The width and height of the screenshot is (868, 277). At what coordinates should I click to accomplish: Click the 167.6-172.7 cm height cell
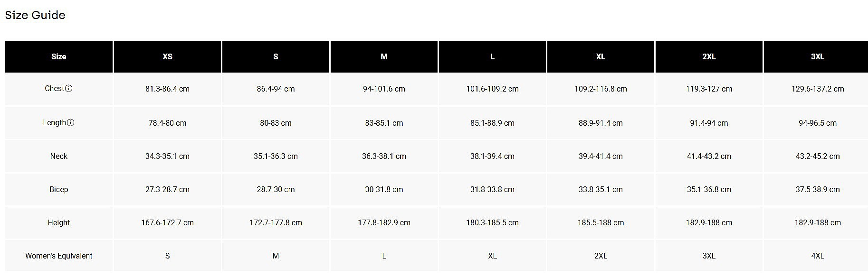tap(167, 223)
